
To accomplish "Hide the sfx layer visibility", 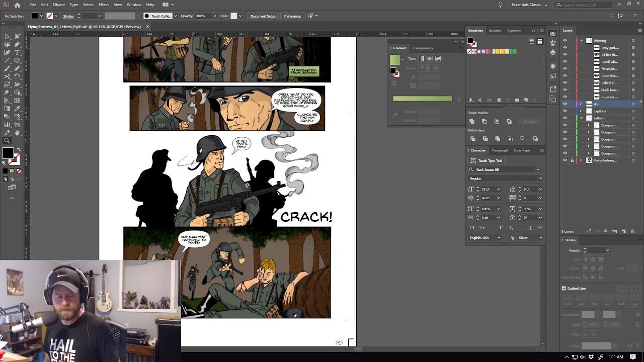I will click(x=565, y=104).
